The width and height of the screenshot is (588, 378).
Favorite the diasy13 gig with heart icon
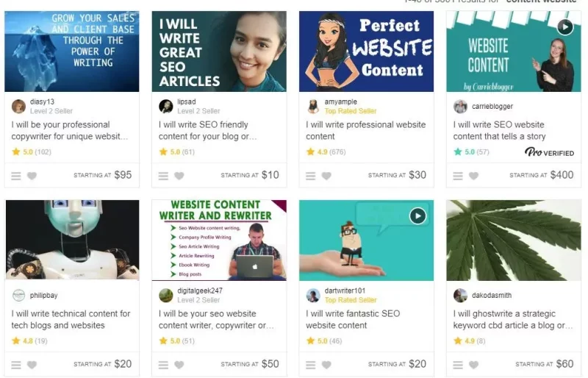(x=32, y=176)
